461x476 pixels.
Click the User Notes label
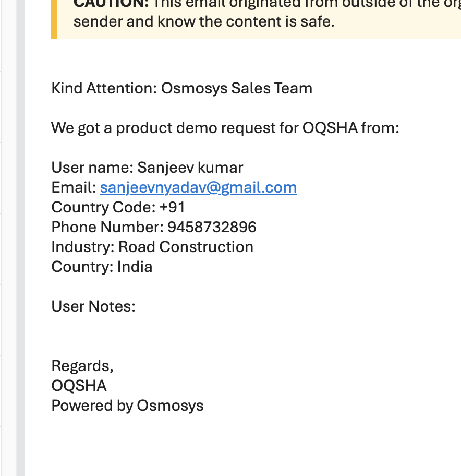93,306
